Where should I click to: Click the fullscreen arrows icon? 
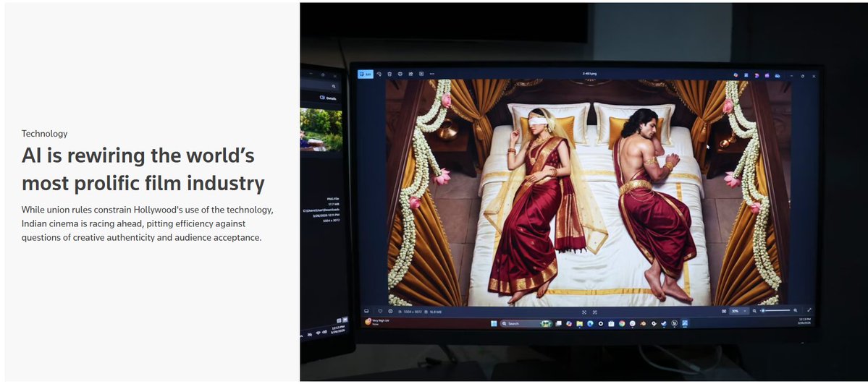pos(809,310)
